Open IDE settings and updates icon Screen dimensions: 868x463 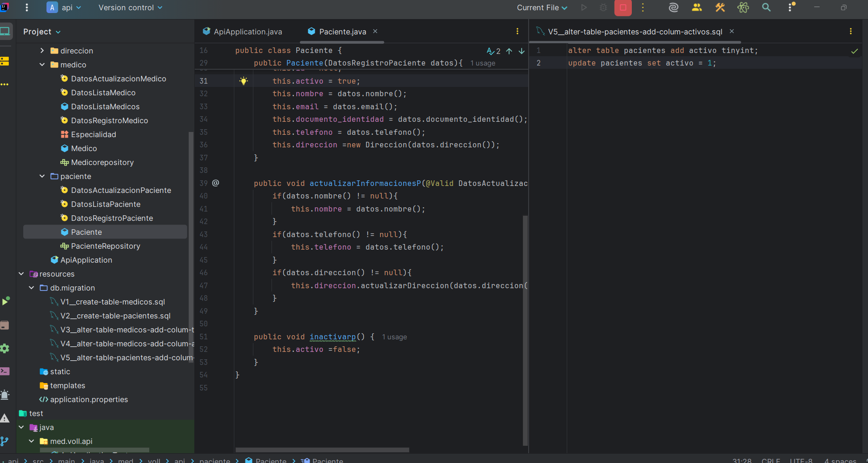click(x=791, y=7)
